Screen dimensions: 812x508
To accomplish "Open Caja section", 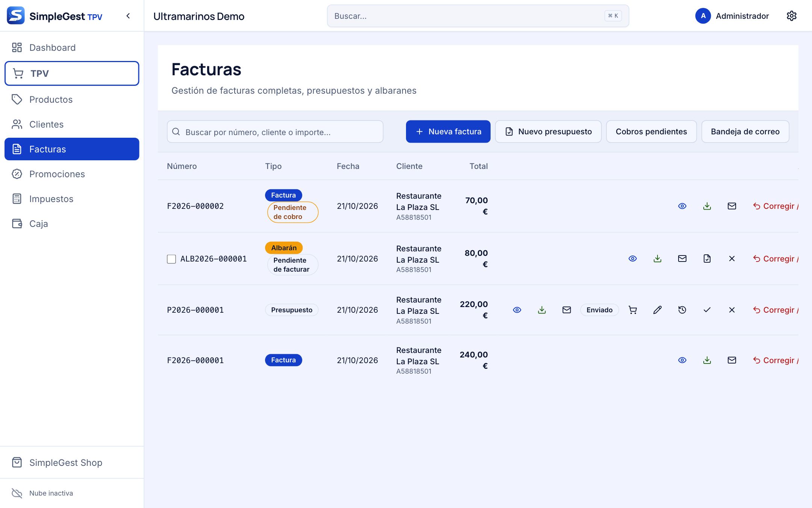I will click(x=72, y=224).
